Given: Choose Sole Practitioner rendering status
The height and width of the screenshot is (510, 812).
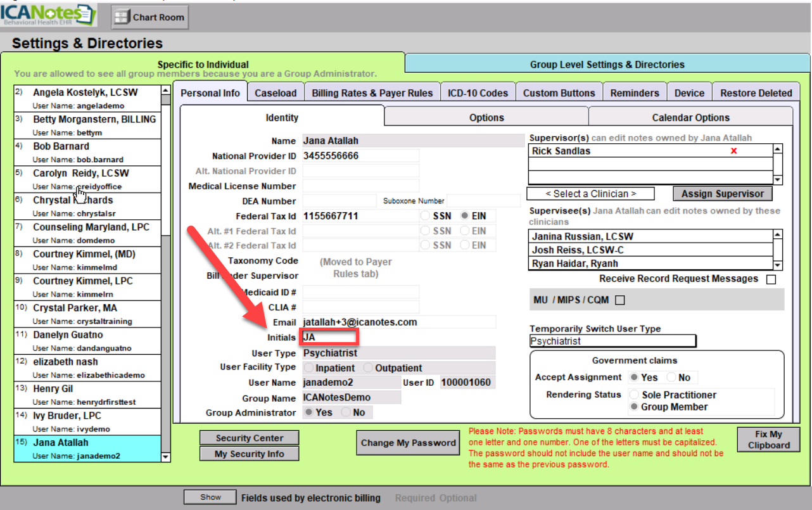Looking at the screenshot, I should pos(634,395).
